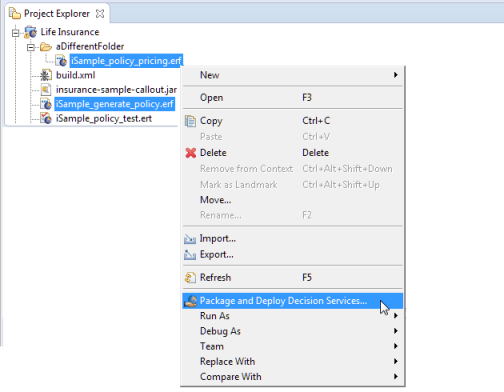
Task: Select Export... in the context menu
Action: pos(293,255)
